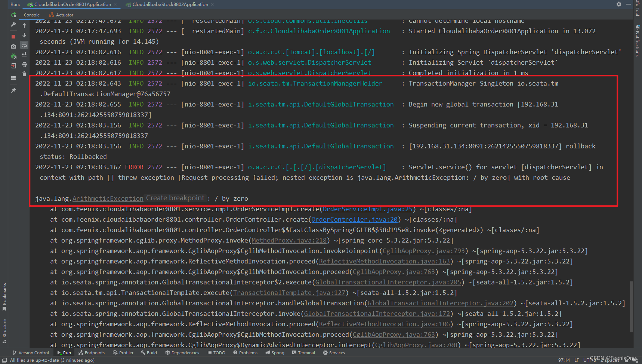Open the GlobalTransactionalInterceptor.java:202 link
The height and width of the screenshot is (364, 642).
click(x=440, y=303)
